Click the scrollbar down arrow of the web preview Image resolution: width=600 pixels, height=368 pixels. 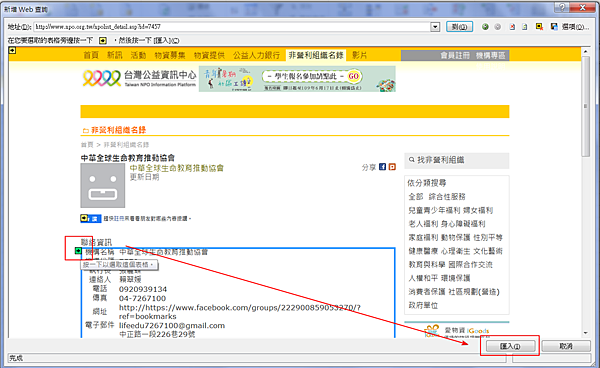pos(585,333)
